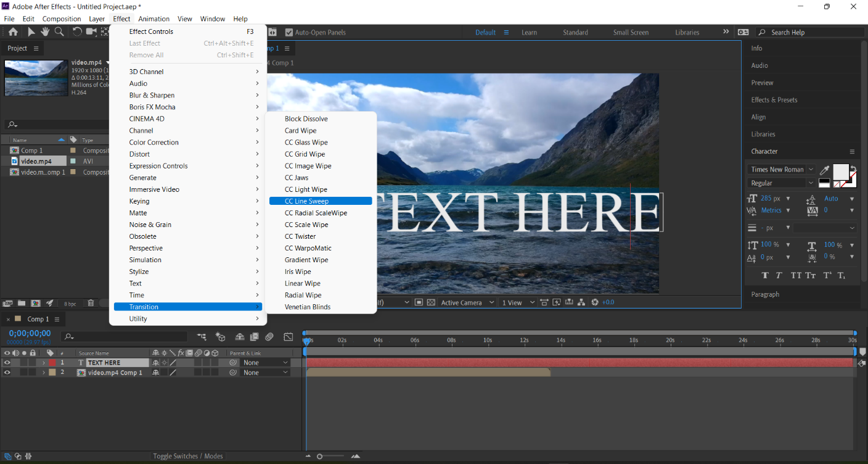Switch to Standard workspace
Screen dimensions: 868x464
coord(575,32)
